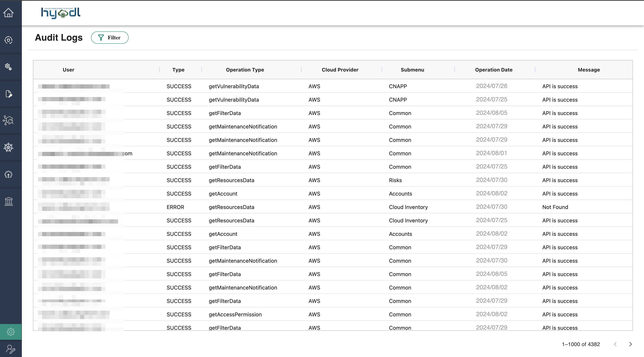Go to the previous page of logs

[615, 344]
